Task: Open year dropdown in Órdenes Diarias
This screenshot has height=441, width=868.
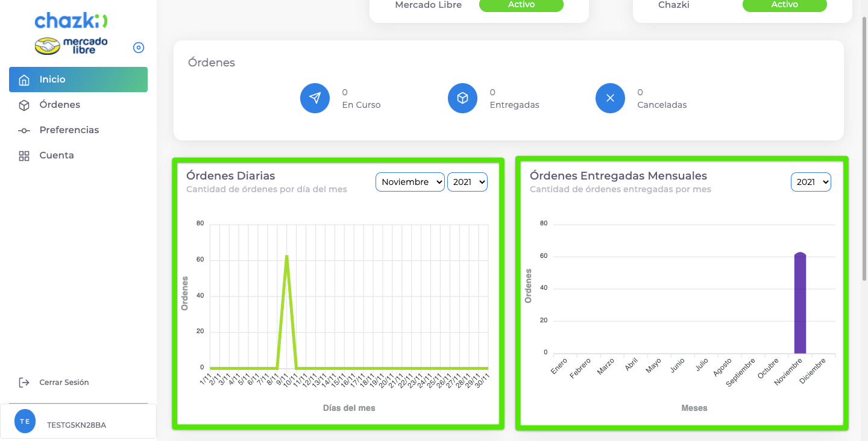Action: 467,182
